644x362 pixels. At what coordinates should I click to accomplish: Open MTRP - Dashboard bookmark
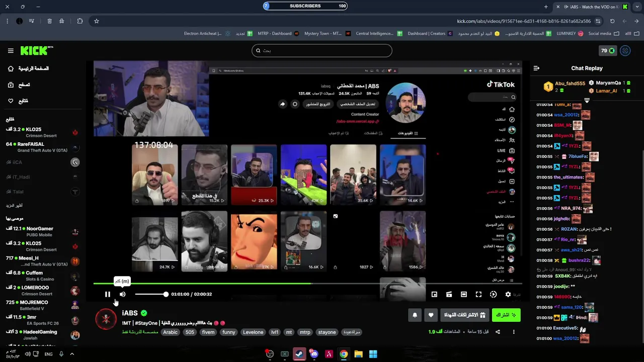(x=278, y=34)
